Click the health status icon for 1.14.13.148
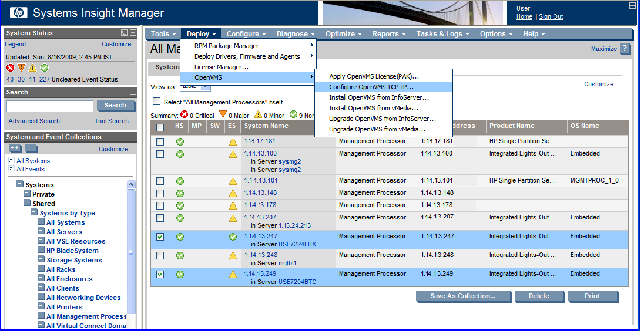 [180, 193]
